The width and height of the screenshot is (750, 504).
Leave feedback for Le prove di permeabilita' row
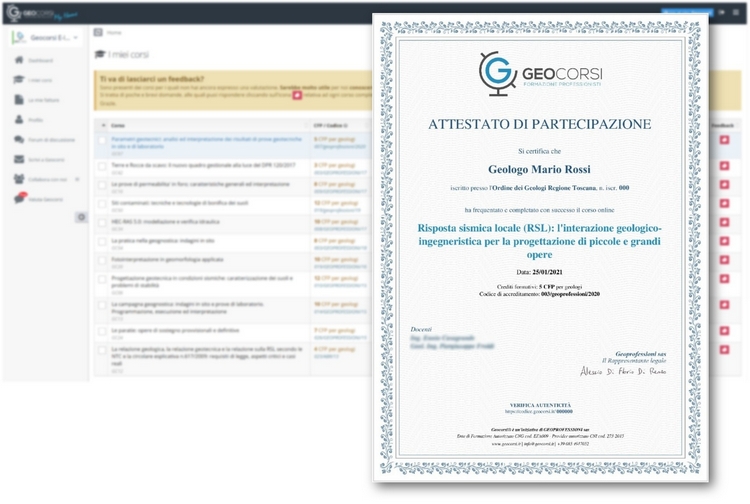[x=724, y=184]
